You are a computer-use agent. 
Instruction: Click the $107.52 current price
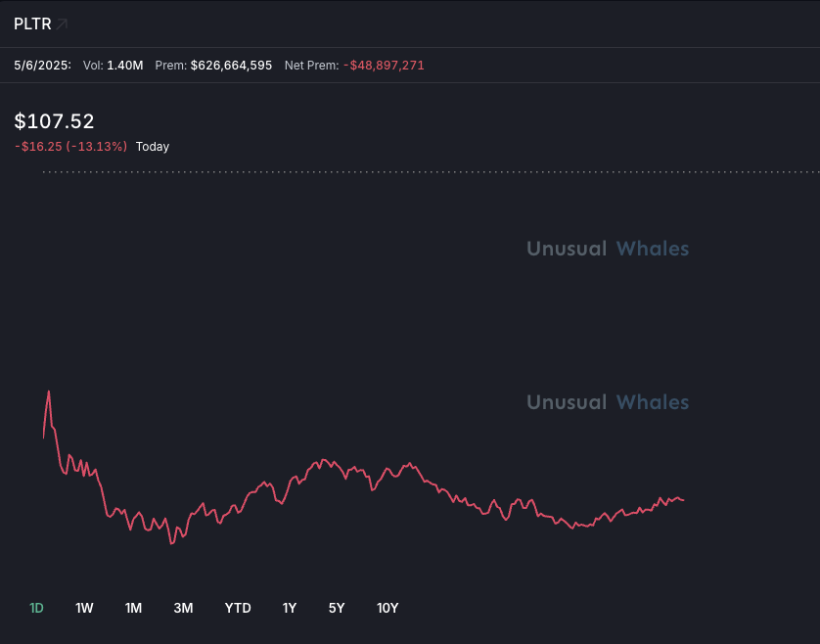pos(55,121)
